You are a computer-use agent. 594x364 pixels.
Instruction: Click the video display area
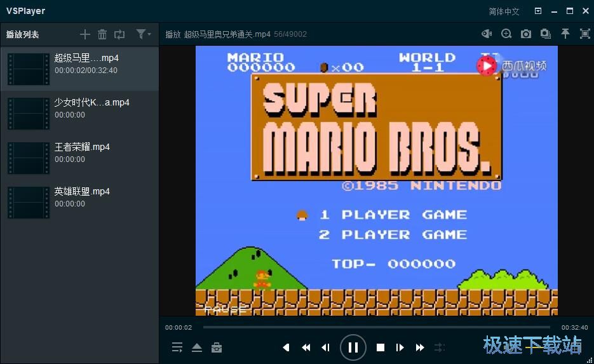[377, 180]
